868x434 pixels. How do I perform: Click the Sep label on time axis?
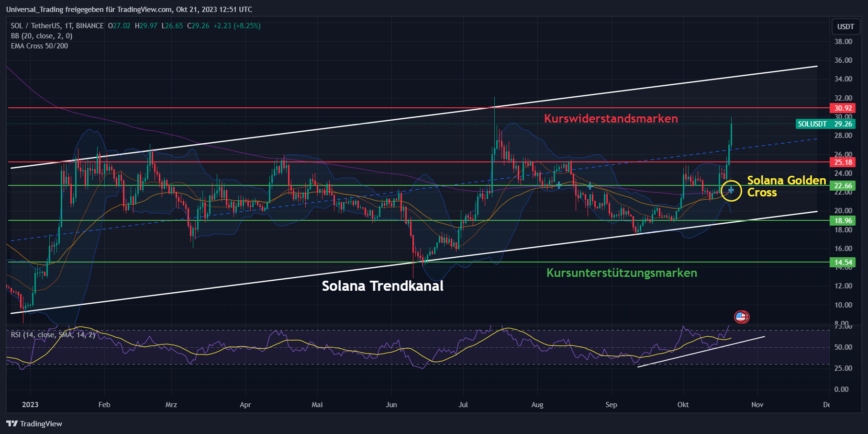pos(612,405)
